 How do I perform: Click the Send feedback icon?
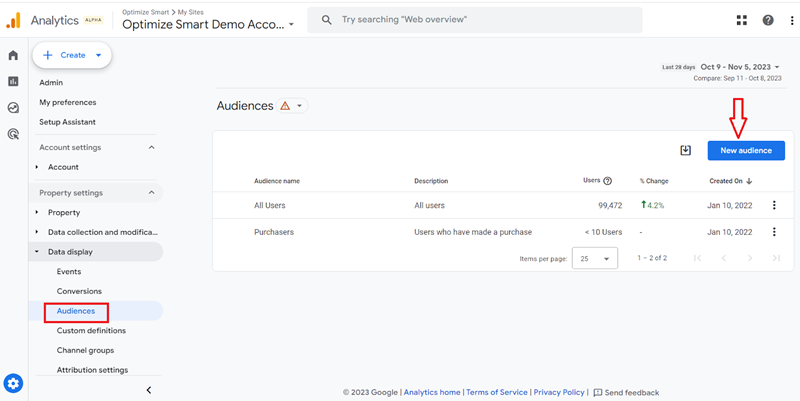click(x=598, y=393)
